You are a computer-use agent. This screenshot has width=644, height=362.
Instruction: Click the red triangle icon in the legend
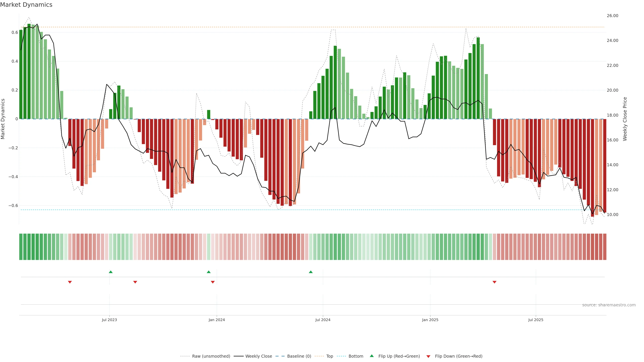[x=428, y=356]
